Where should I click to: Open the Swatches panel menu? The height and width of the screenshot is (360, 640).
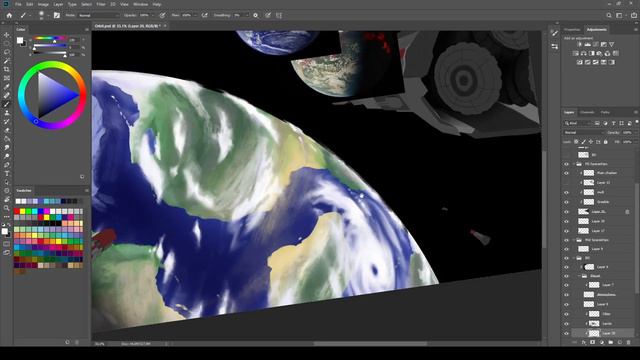click(x=87, y=191)
